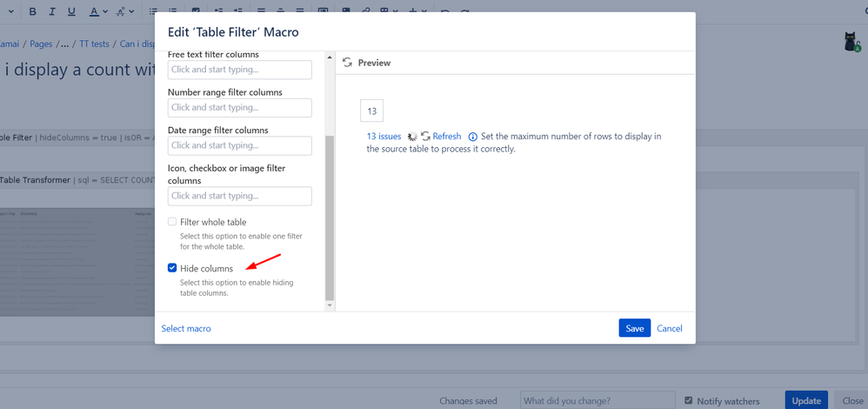Click the settings panel scroll up arrow
This screenshot has width=868, height=409.
[x=330, y=57]
